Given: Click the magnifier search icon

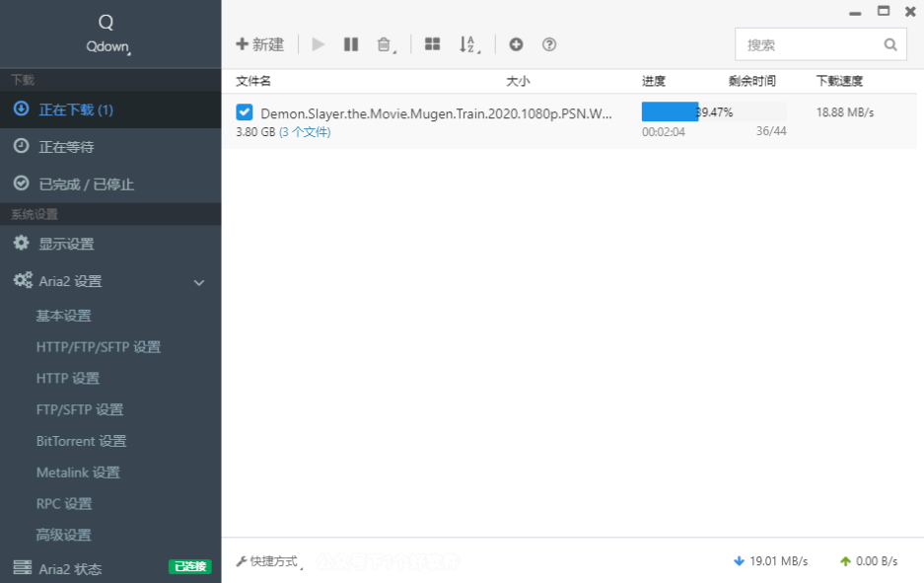Looking at the screenshot, I should (x=890, y=44).
